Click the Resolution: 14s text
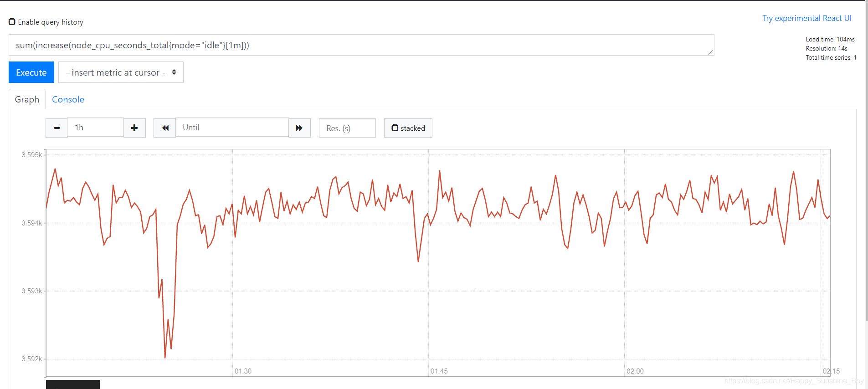The image size is (868, 389). click(x=826, y=48)
